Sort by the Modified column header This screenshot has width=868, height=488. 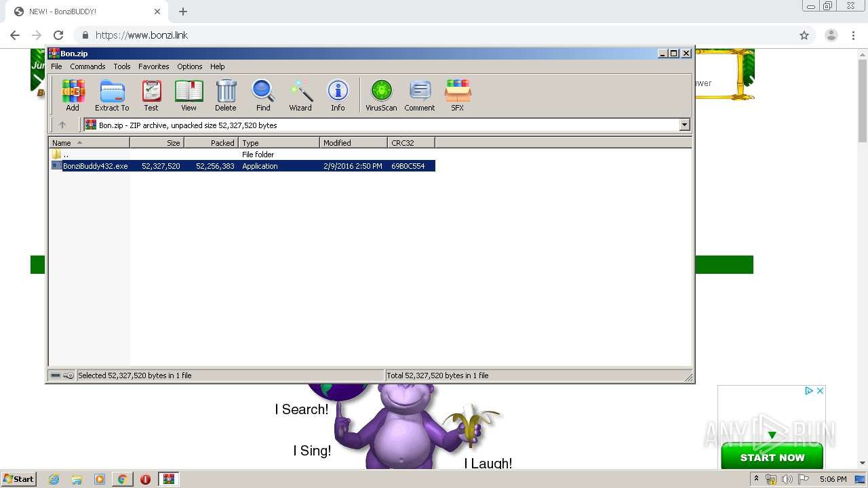[x=353, y=143]
